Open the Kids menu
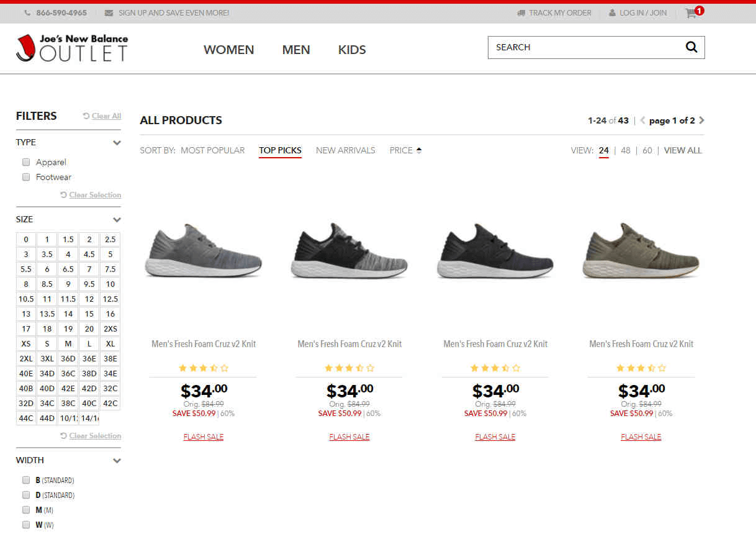Viewport: 756px width, 534px height. tap(352, 50)
